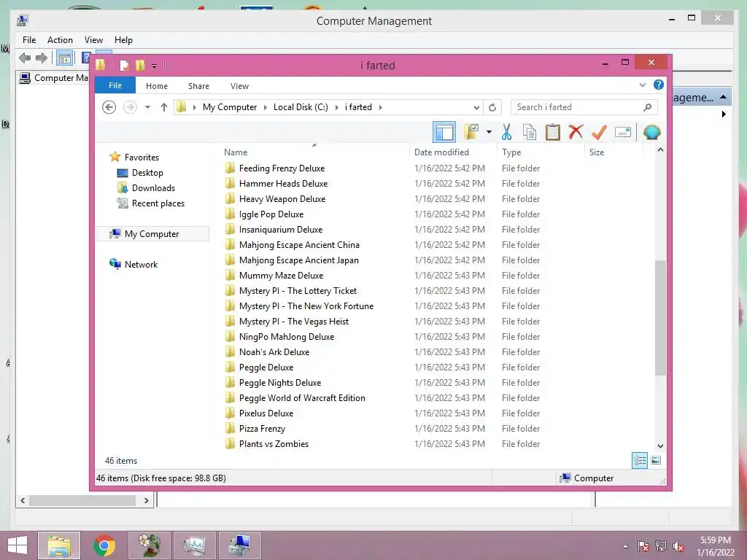Screen dimensions: 747x560
Task: Open Action menu in Computer Management
Action: click(60, 40)
